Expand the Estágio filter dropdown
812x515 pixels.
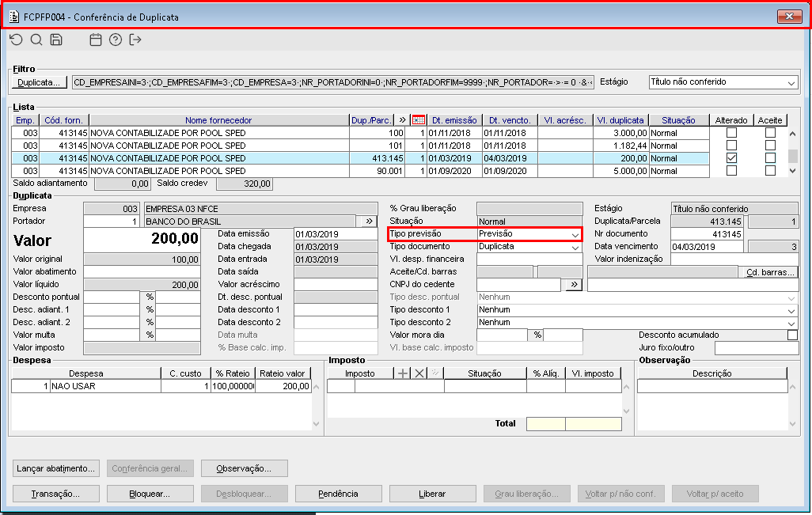coord(791,82)
